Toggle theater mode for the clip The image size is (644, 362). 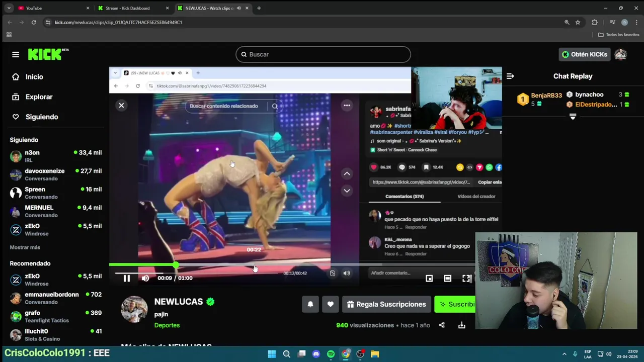tap(447, 278)
